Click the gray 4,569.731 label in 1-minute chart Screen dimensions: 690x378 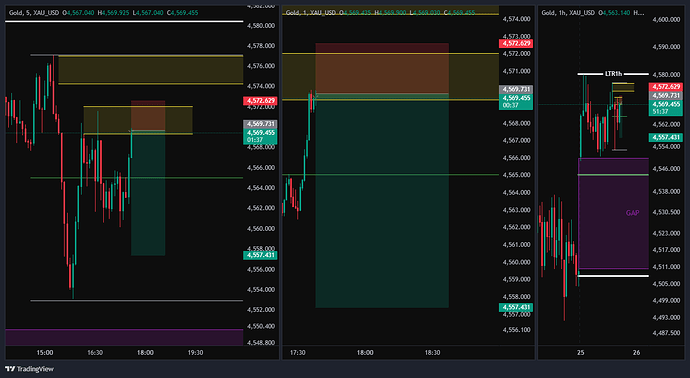[516, 89]
